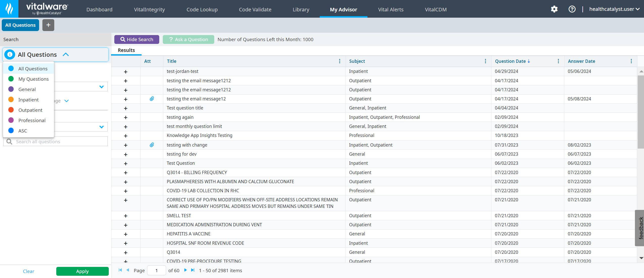Viewport: 644px width, 278px height.
Task: Open the help question mark icon
Action: (x=572, y=9)
